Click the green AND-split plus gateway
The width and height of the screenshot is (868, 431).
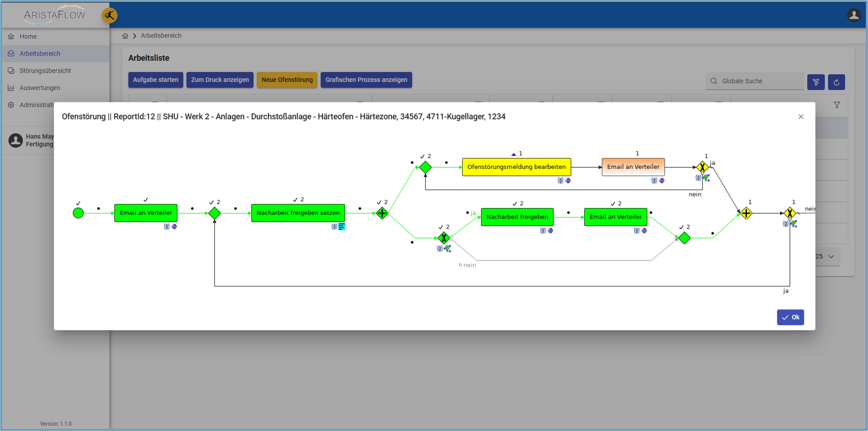pyautogui.click(x=382, y=213)
